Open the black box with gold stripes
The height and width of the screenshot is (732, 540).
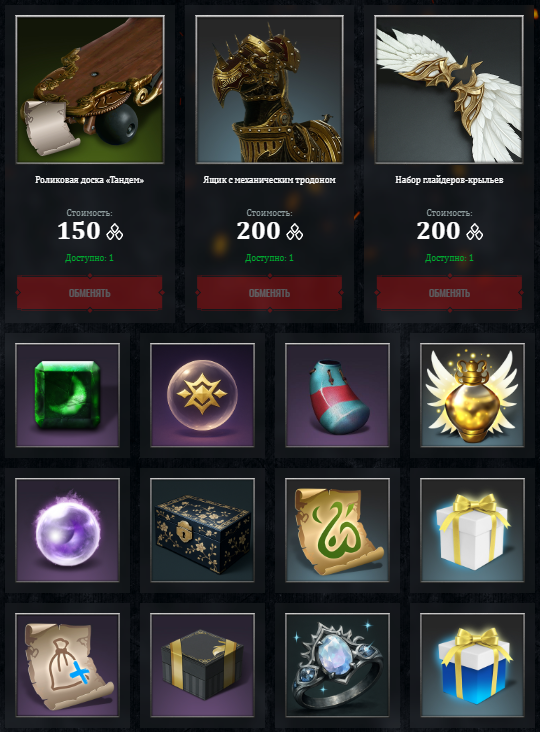(203, 665)
